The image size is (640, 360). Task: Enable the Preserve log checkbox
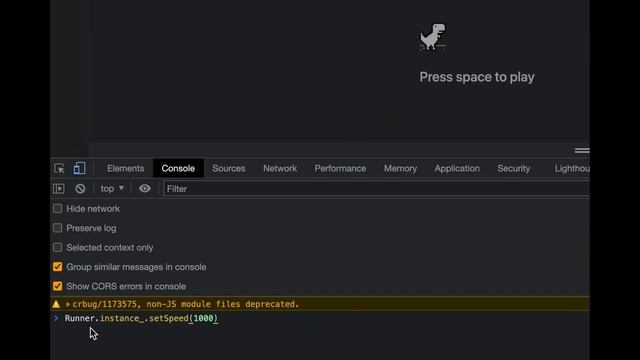pos(58,228)
